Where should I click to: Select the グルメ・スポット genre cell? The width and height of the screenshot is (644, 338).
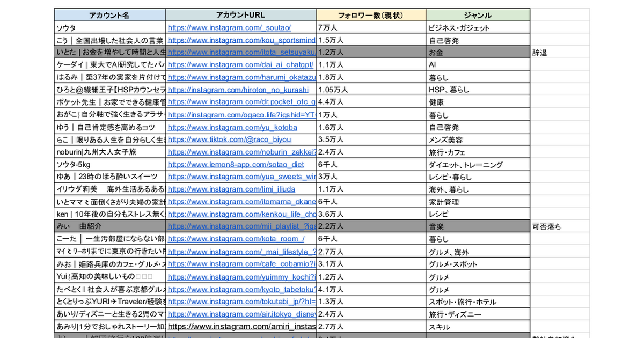tap(478, 264)
